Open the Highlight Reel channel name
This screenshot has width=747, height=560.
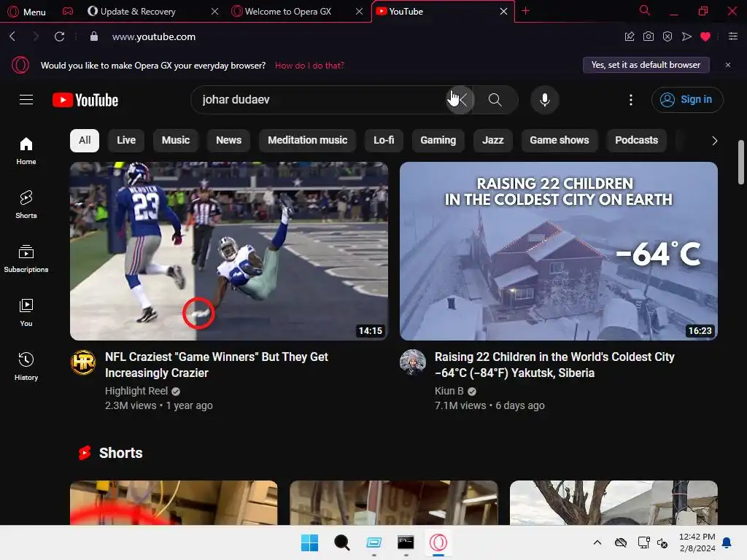136,391
